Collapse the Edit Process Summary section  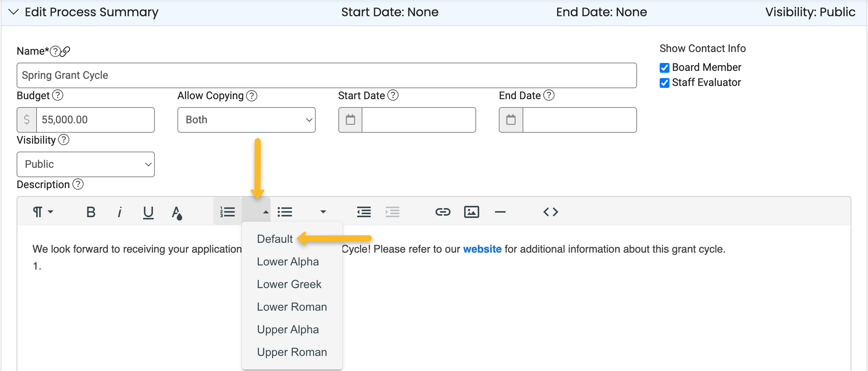tap(14, 12)
